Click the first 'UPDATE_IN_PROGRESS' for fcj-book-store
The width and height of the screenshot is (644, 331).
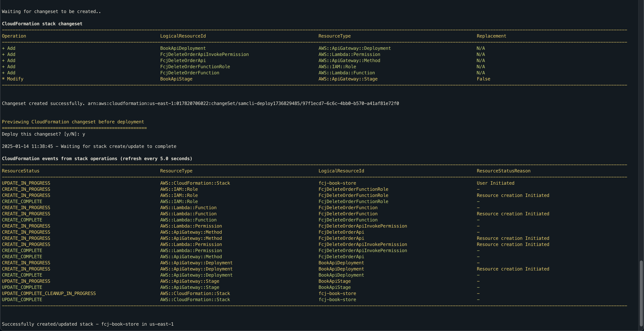[x=26, y=183]
